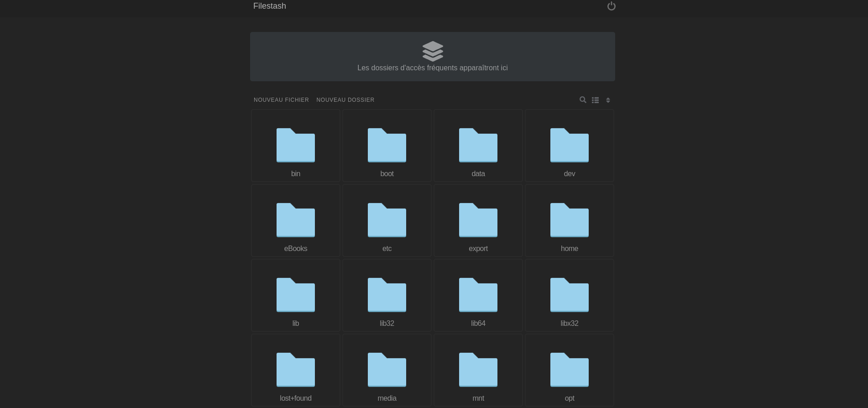Image resolution: width=868 pixels, height=408 pixels.
Task: Open the mnt folder icon
Action: pyautogui.click(x=478, y=370)
